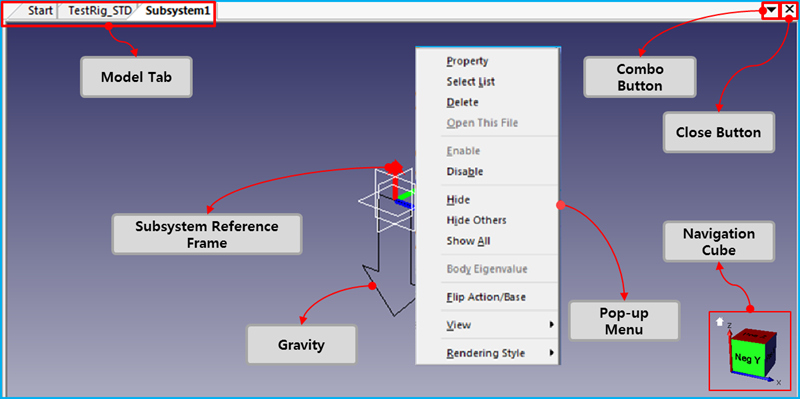800x399 pixels.
Task: Select the Subsystem1 model tab
Action: [177, 11]
